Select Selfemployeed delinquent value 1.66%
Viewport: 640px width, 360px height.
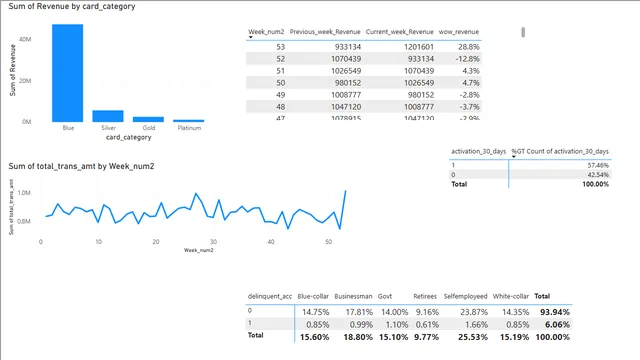(476, 325)
